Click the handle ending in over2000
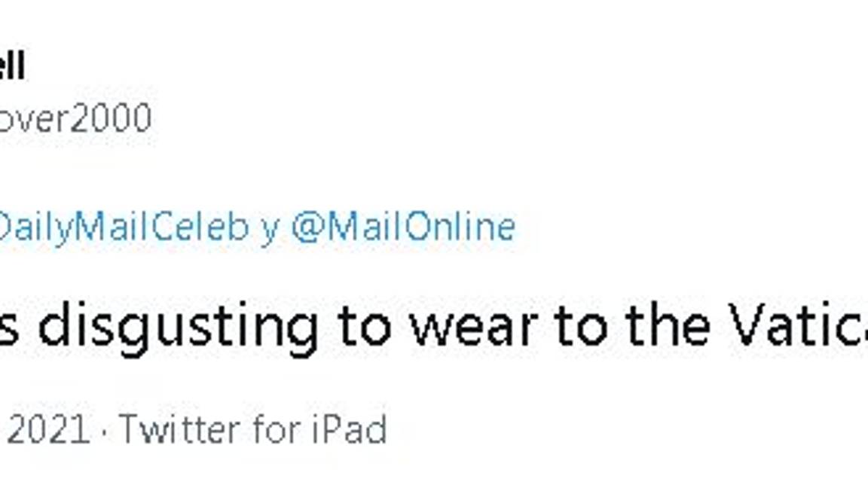 click(x=75, y=118)
